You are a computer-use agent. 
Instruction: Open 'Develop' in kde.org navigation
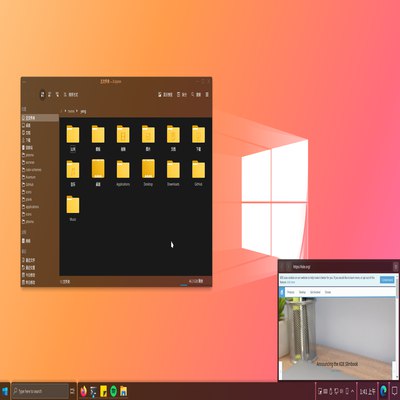tap(302, 292)
